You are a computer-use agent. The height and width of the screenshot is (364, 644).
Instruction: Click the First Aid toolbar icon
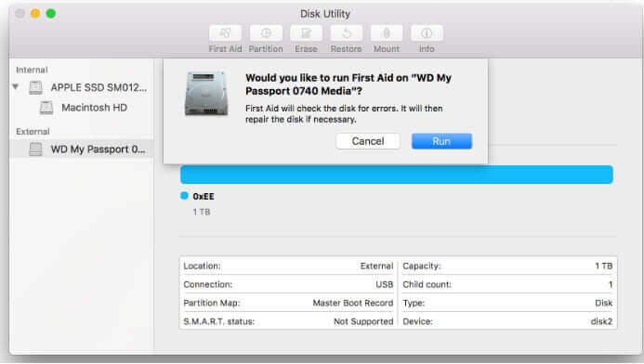225,33
